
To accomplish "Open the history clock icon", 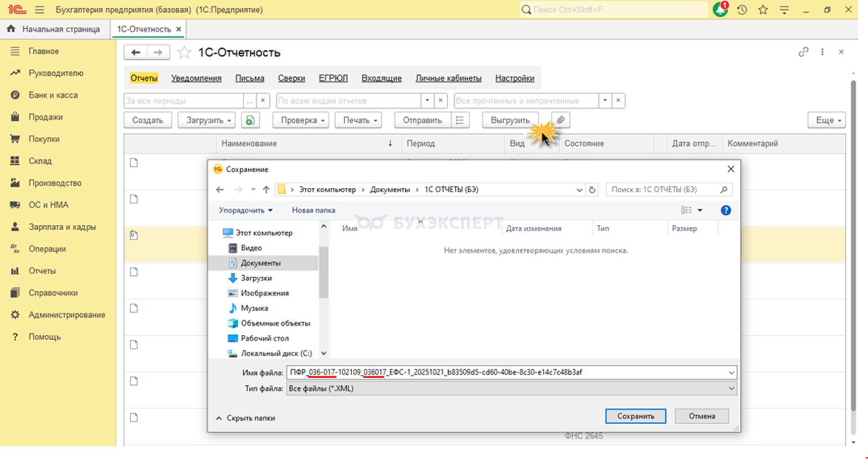I will (742, 10).
